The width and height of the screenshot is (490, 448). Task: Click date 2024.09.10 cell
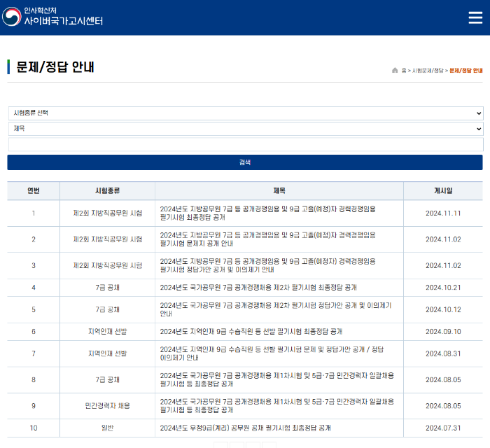(x=443, y=332)
